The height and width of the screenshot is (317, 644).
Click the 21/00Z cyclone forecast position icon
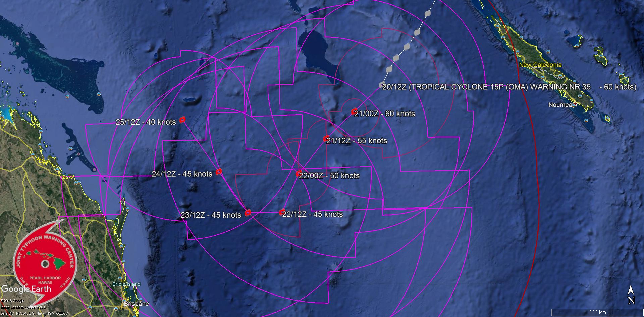[354, 111]
